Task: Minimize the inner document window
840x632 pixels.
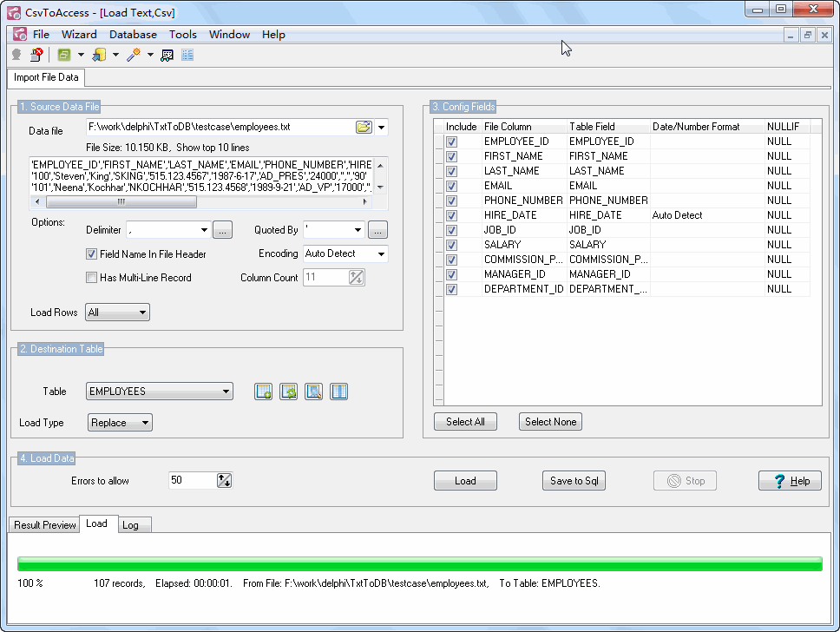Action: 791,36
